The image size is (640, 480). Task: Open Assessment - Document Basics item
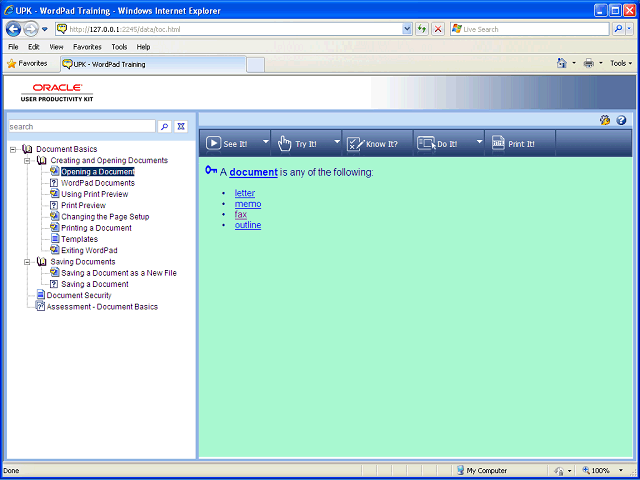click(102, 307)
